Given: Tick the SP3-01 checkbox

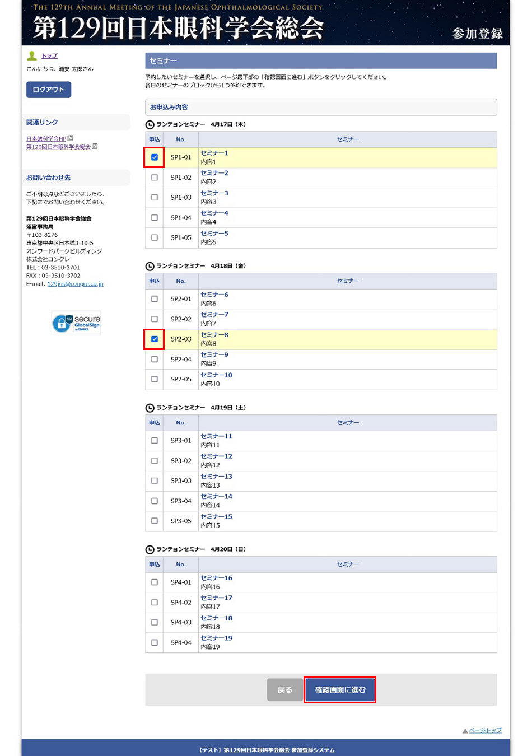Looking at the screenshot, I should click(x=155, y=441).
